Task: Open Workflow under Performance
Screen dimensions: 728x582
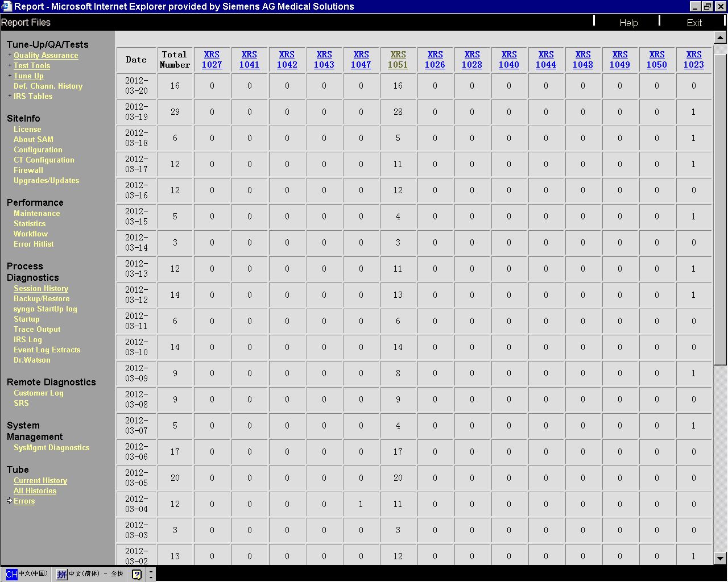Action: (31, 234)
